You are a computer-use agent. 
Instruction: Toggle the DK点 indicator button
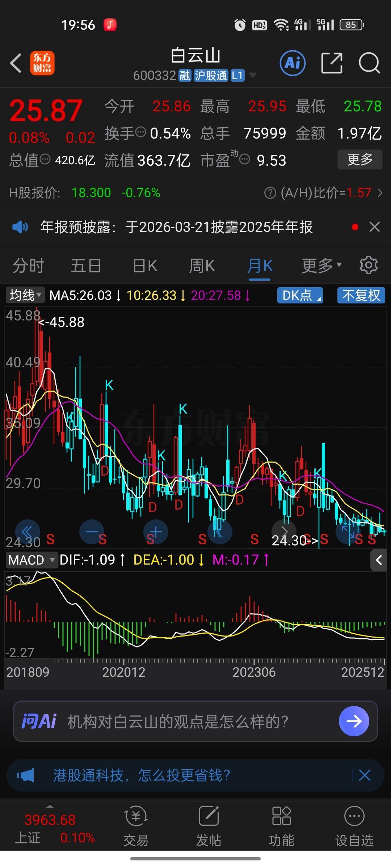300,295
